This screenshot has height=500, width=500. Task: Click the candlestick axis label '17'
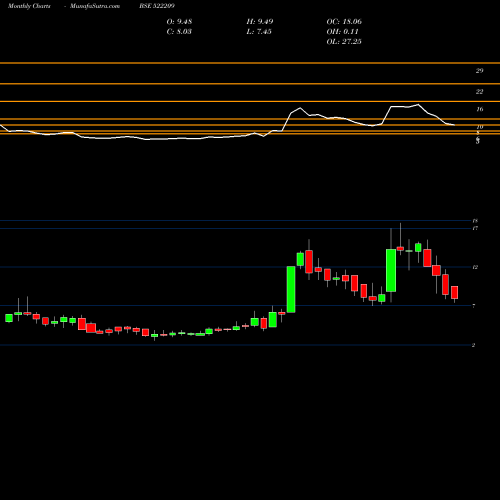point(475,228)
